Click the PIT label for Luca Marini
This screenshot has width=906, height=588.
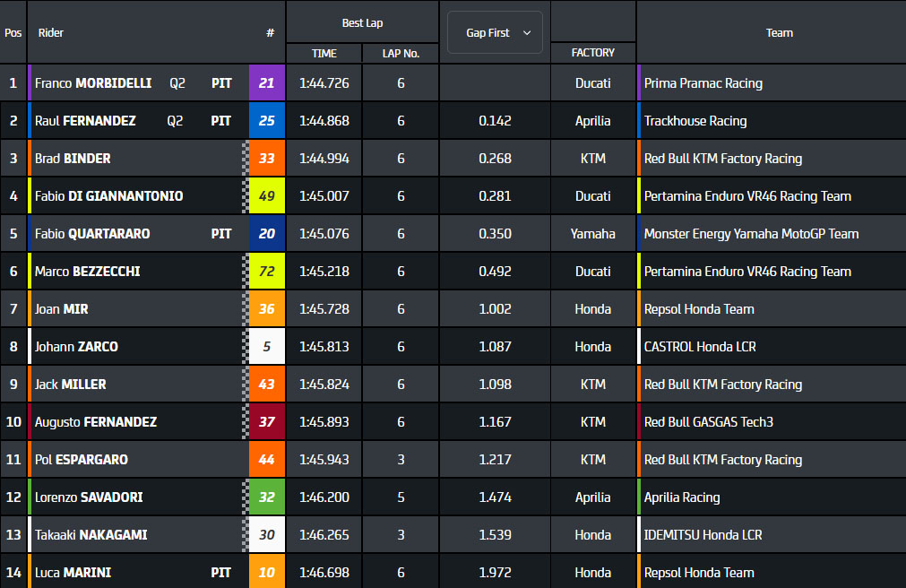(x=221, y=573)
